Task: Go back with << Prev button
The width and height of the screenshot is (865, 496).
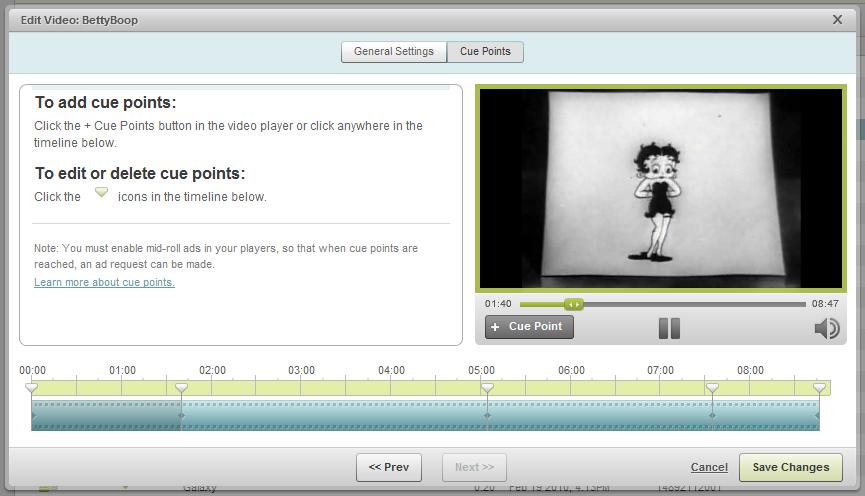Action: pyautogui.click(x=389, y=467)
